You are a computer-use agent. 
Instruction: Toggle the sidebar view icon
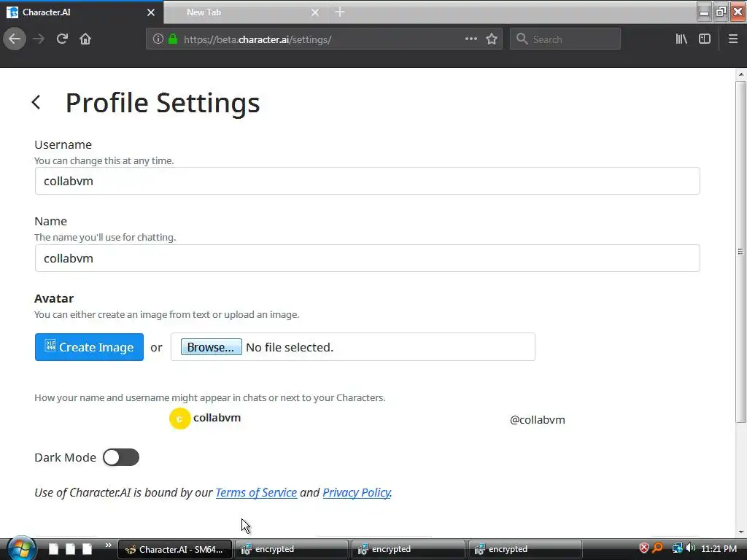coord(705,39)
